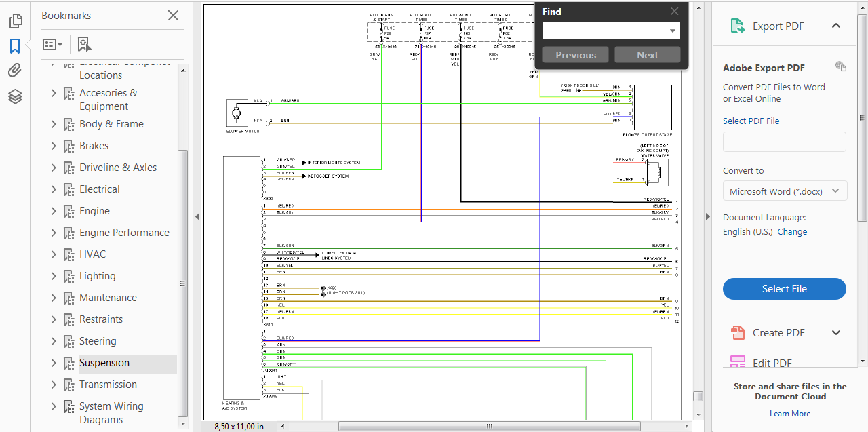The width and height of the screenshot is (868, 432).
Task: Select the Suspension bookmark
Action: point(104,363)
